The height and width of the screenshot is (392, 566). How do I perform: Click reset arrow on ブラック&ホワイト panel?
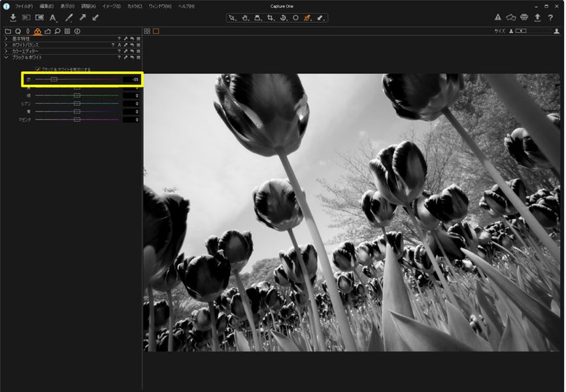click(x=132, y=57)
